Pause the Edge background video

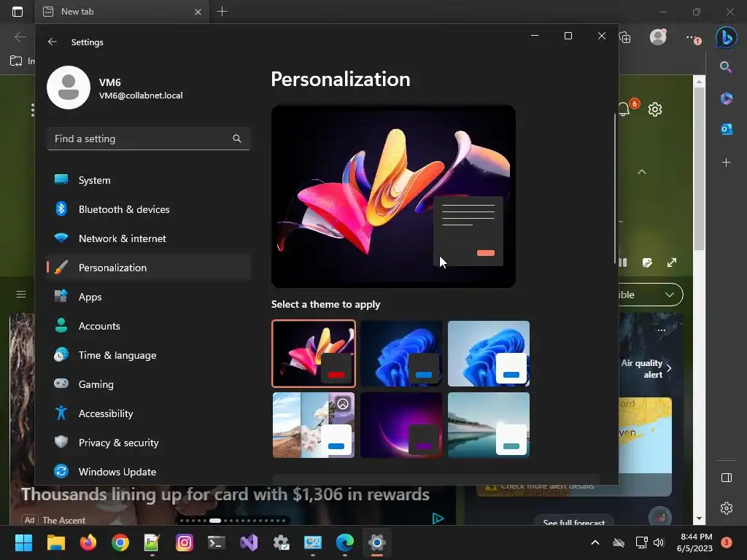[x=623, y=262]
